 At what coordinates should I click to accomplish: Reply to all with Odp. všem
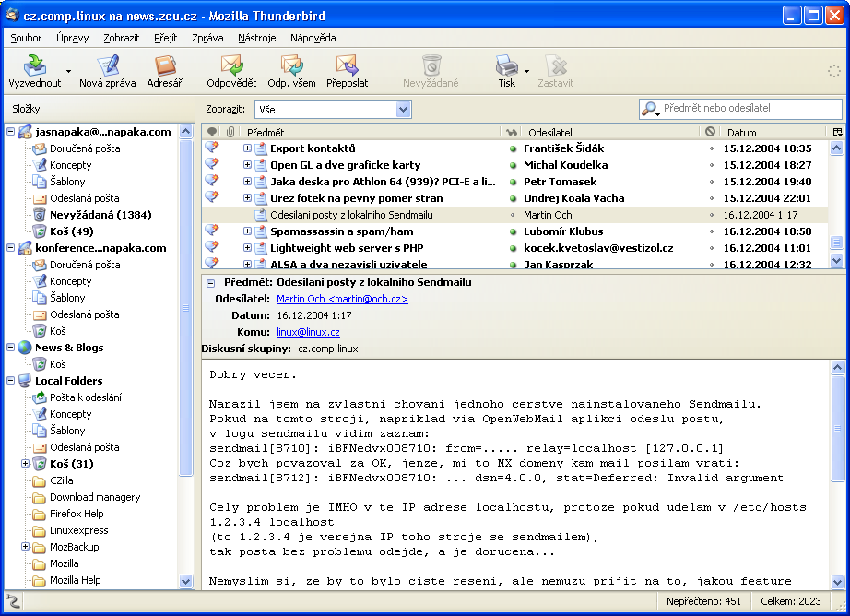pyautogui.click(x=291, y=65)
